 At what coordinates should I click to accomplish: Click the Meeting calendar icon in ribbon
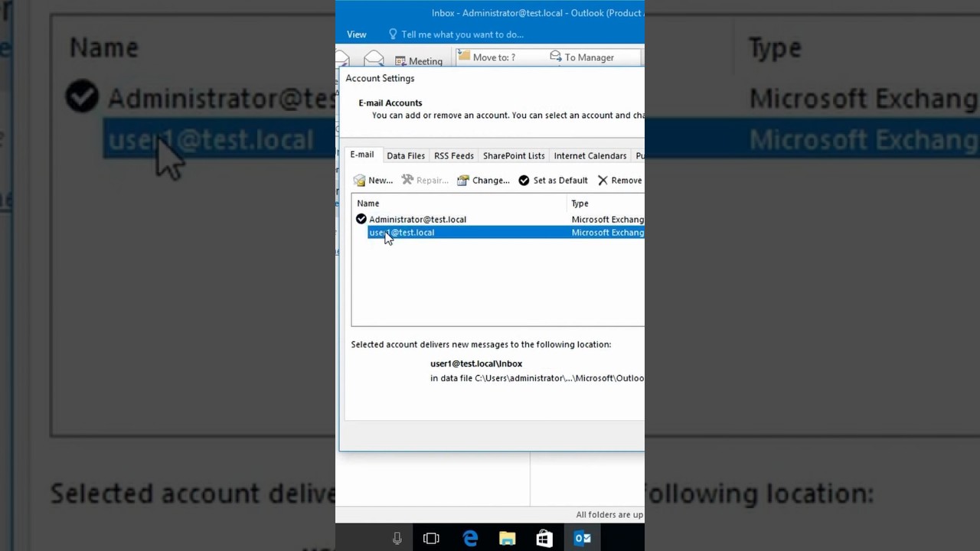[400, 61]
